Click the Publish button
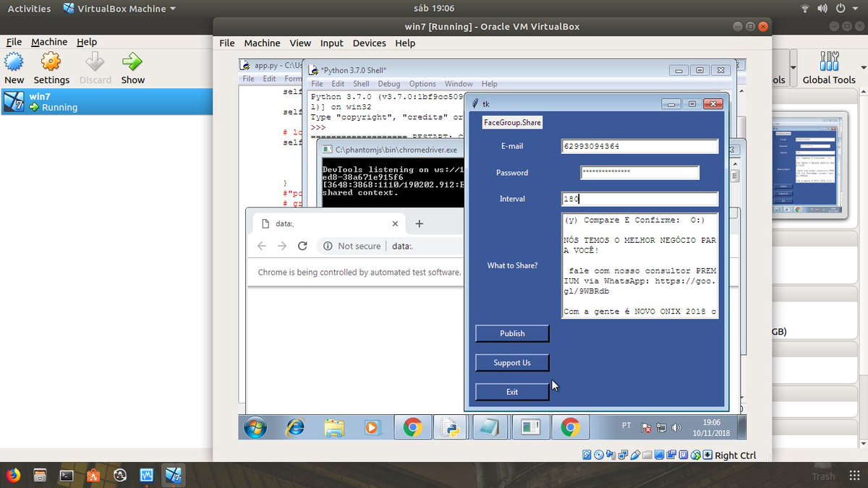This screenshot has height=488, width=868. pos(512,333)
